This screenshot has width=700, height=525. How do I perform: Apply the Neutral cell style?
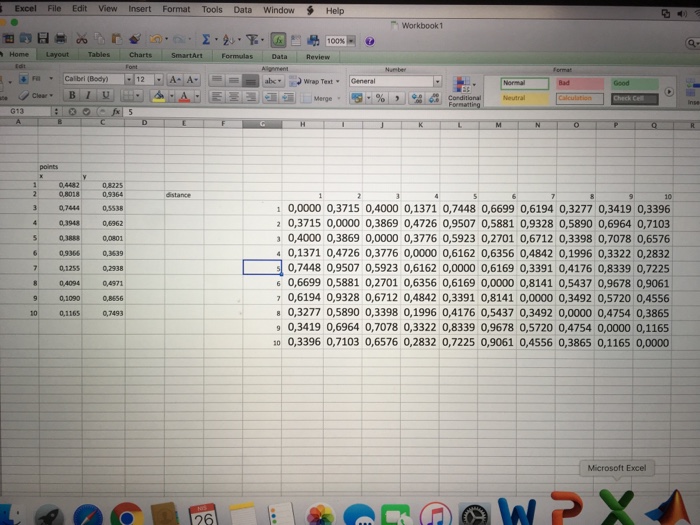tap(525, 98)
